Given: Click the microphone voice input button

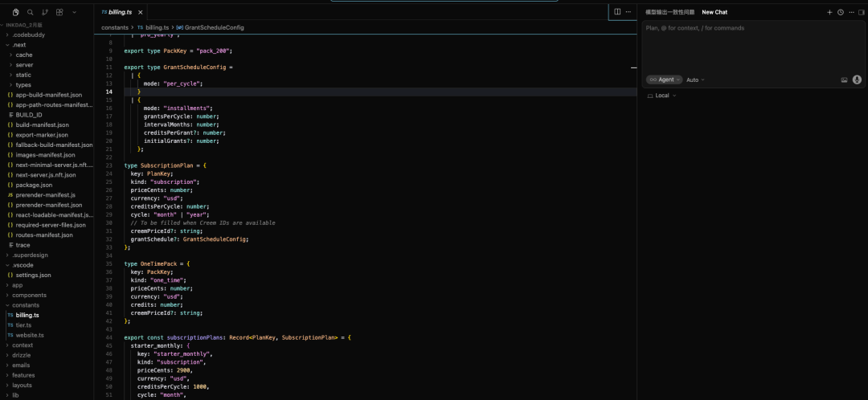Looking at the screenshot, I should pyautogui.click(x=857, y=80).
